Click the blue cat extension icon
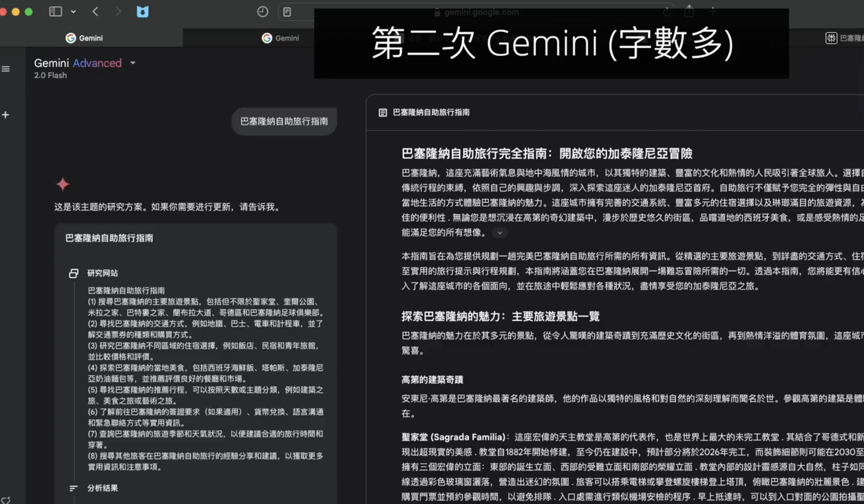Viewport: 864px width, 504px height. 142,12
